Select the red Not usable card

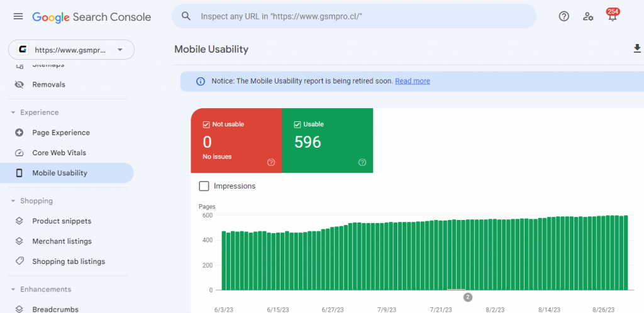point(236,140)
